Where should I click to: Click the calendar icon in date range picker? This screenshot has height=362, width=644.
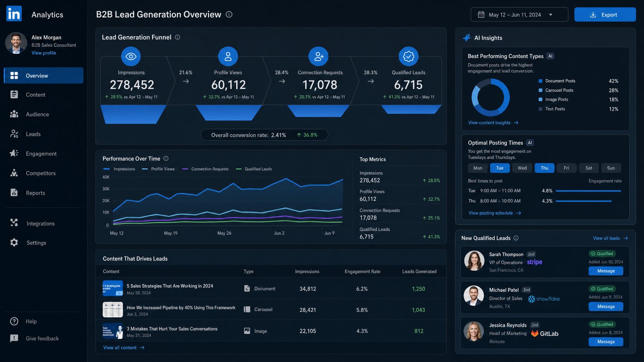pos(481,14)
